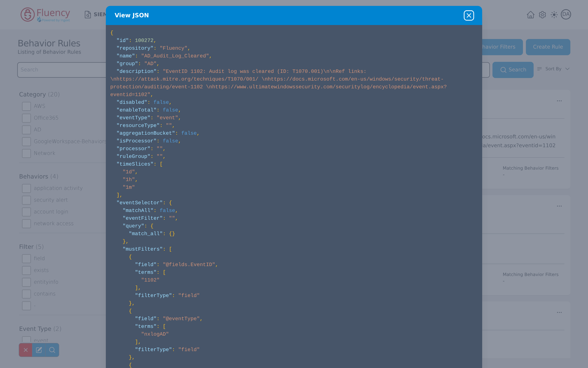Check the Office365 category checkbox
The width and height of the screenshot is (588, 368).
point(26,118)
